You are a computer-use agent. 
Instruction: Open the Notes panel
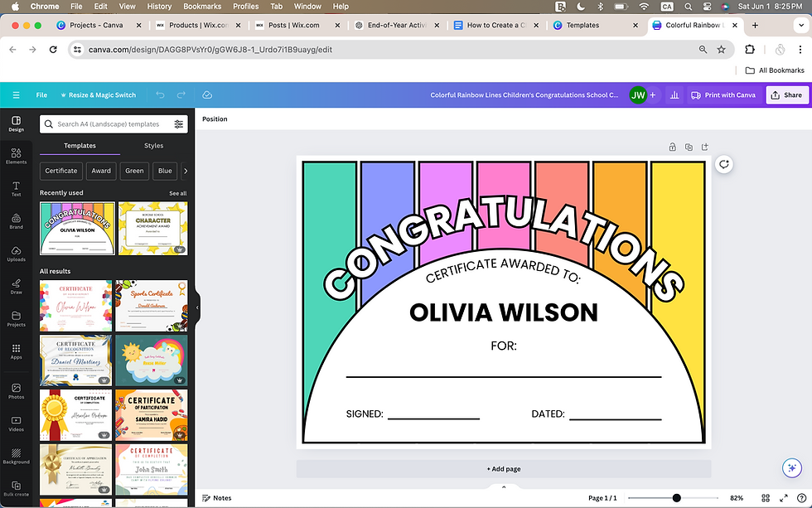pyautogui.click(x=216, y=498)
